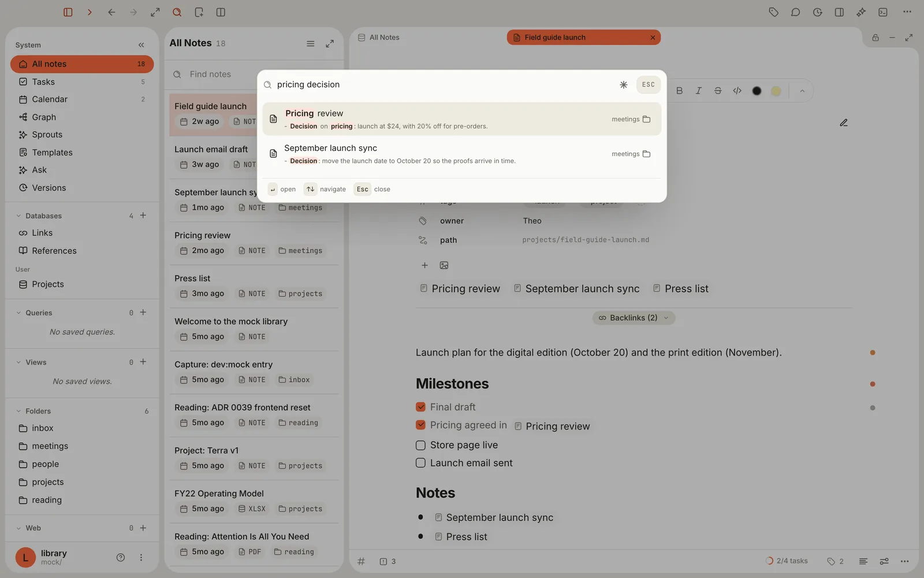Open Graph in the sidebar
Screen dimensions: 924x578
coord(82,117)
